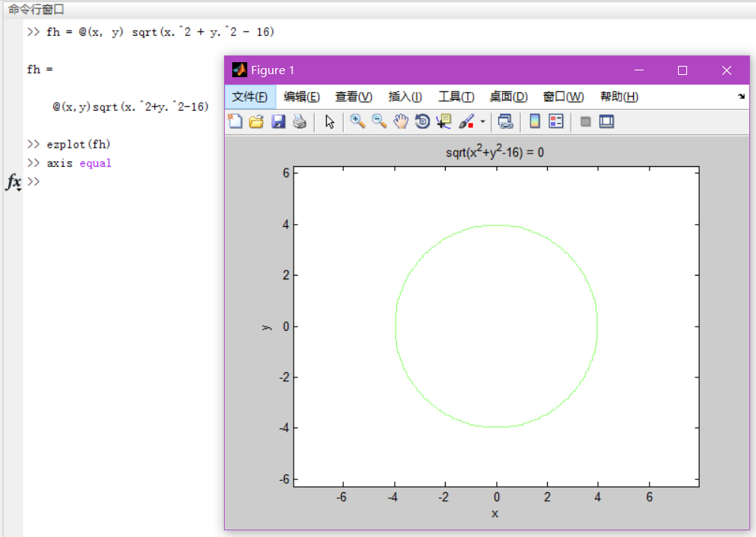Click the dock figure arrow in the menu bar
This screenshot has width=756, height=537.
(741, 97)
